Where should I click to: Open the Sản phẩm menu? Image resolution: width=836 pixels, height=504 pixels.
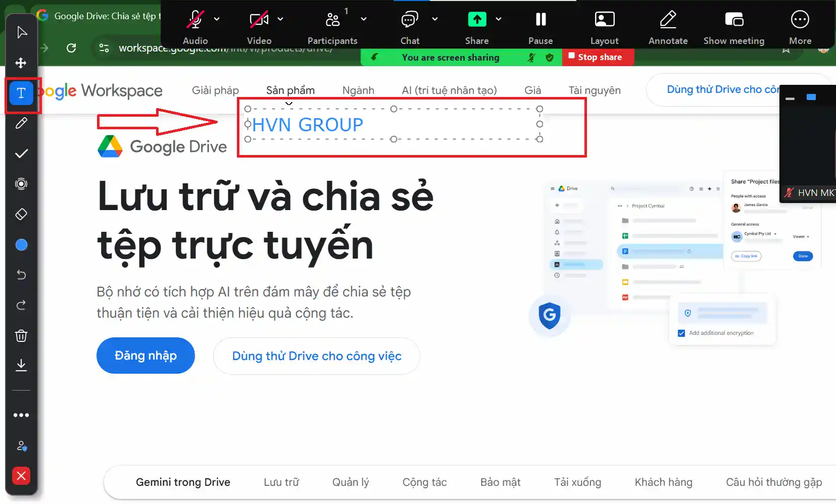click(x=290, y=90)
